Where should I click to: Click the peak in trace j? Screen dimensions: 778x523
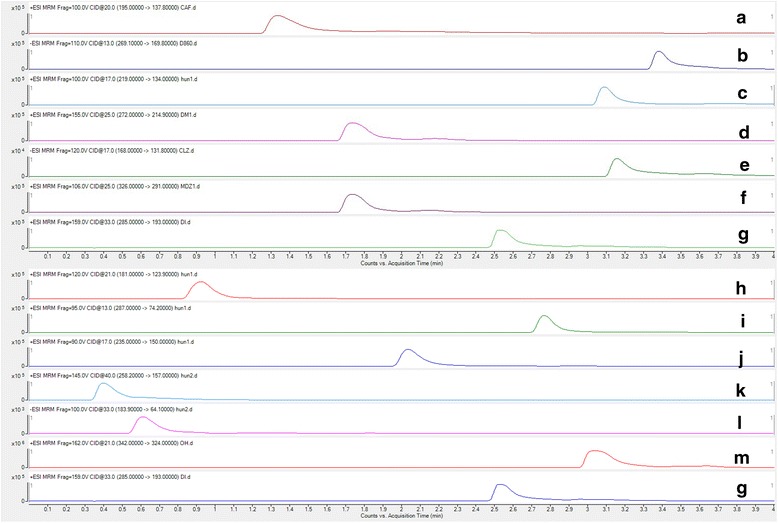pos(407,353)
